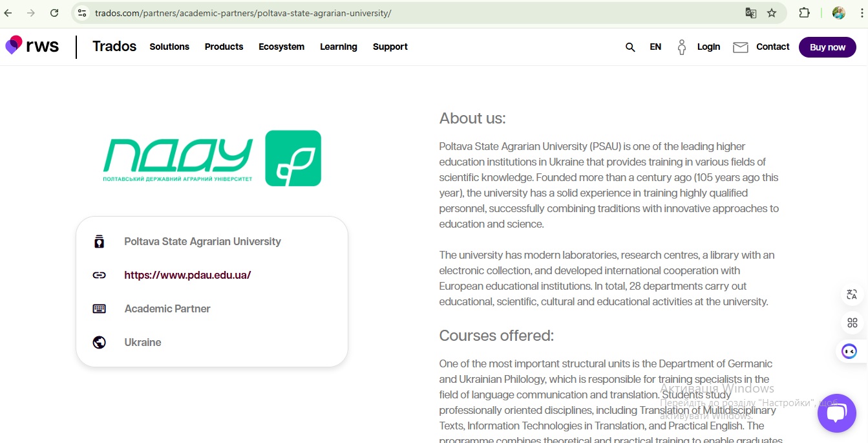Bookmark this page with the star icon

pyautogui.click(x=772, y=13)
